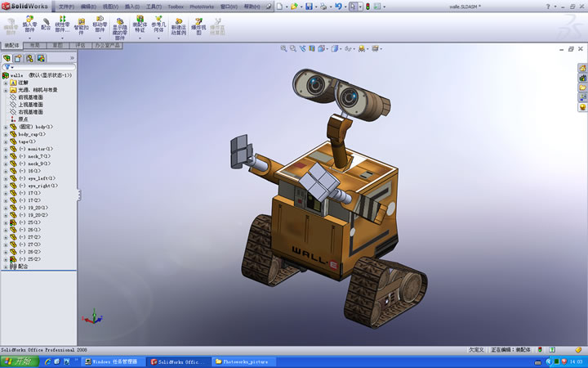
Task: Open the PhotoWorks menu
Action: click(x=202, y=7)
